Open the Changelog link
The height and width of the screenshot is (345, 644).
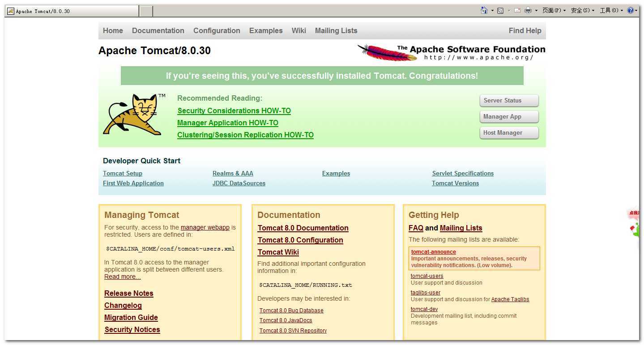[x=123, y=305]
